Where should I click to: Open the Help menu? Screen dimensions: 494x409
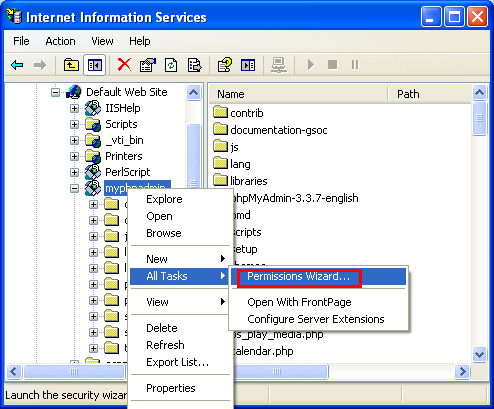[x=140, y=41]
